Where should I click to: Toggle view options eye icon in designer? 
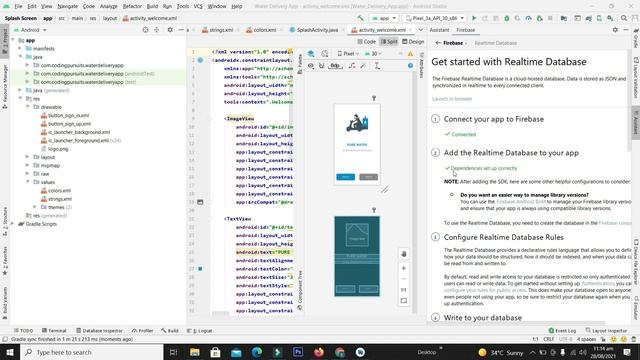[311, 66]
